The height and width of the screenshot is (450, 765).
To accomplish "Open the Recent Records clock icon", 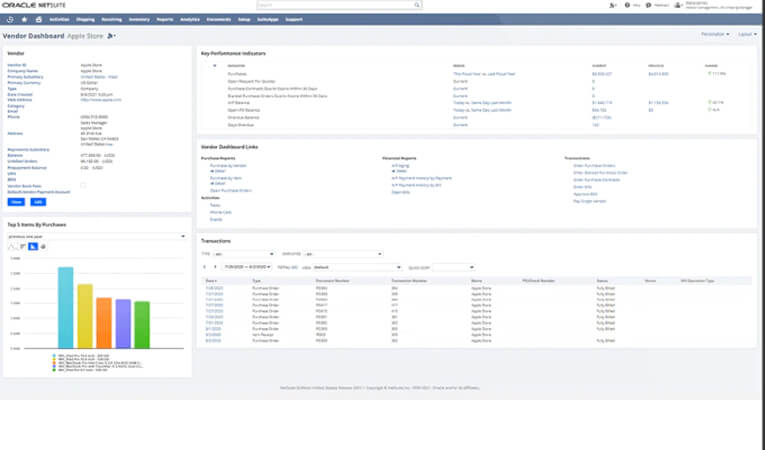I will pyautogui.click(x=11, y=18).
